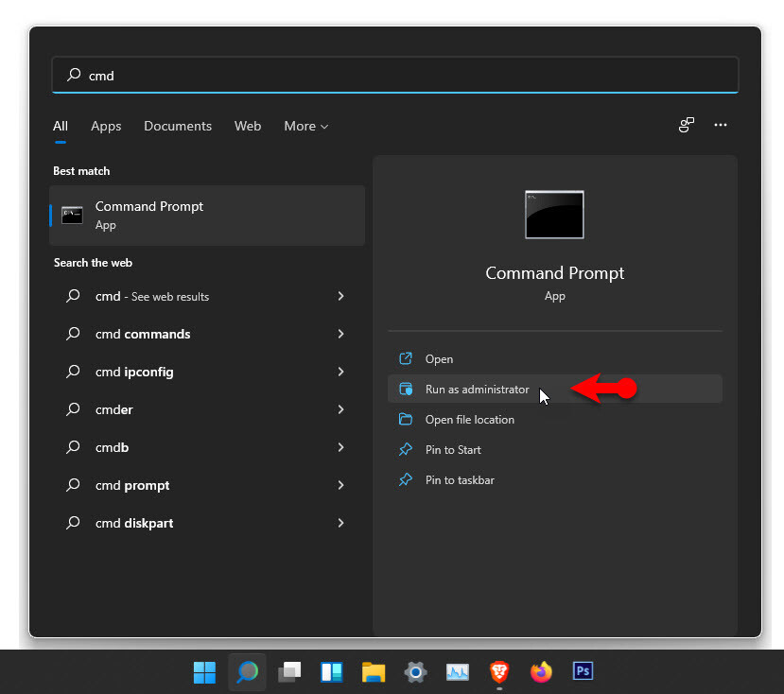
Task: Select Open file location
Action: [555, 419]
